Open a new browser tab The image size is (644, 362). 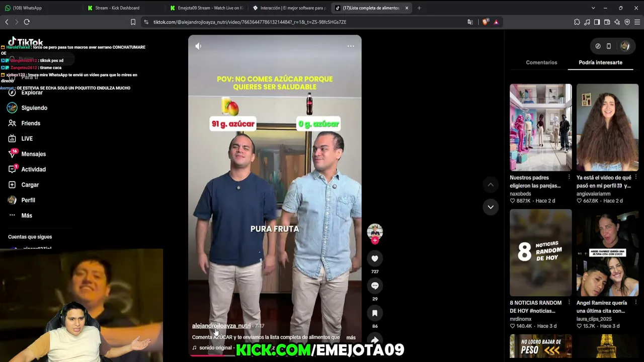click(419, 8)
